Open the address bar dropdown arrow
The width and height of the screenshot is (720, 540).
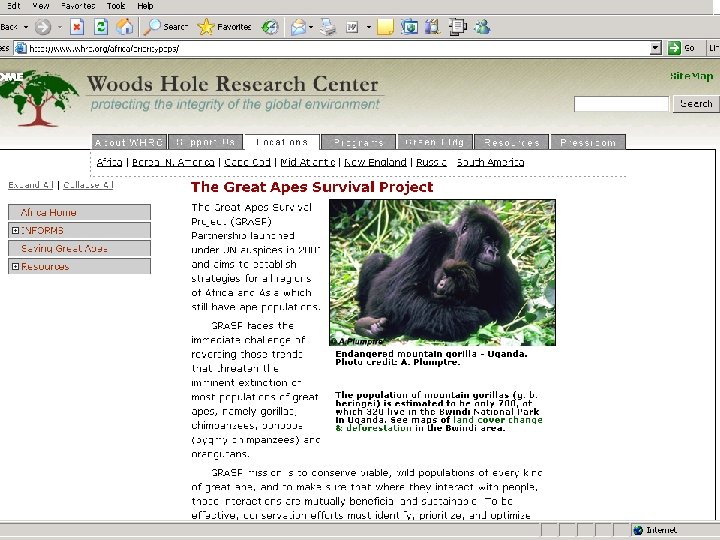coord(656,47)
